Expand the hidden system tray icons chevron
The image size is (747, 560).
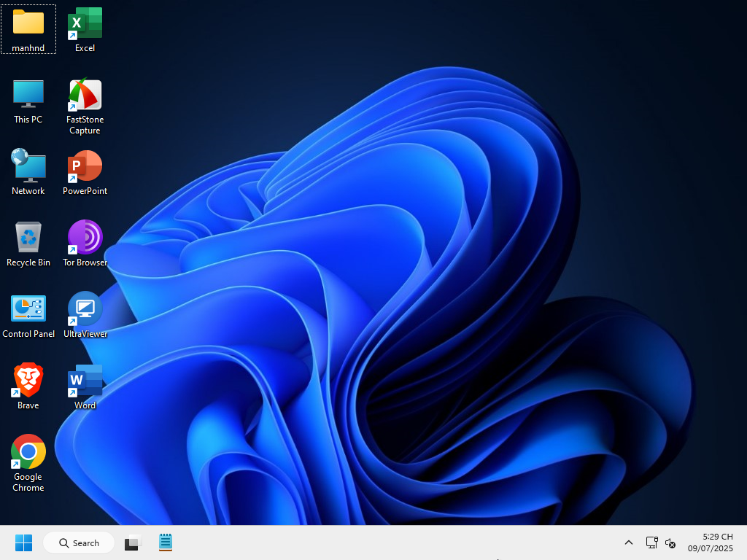pyautogui.click(x=628, y=542)
